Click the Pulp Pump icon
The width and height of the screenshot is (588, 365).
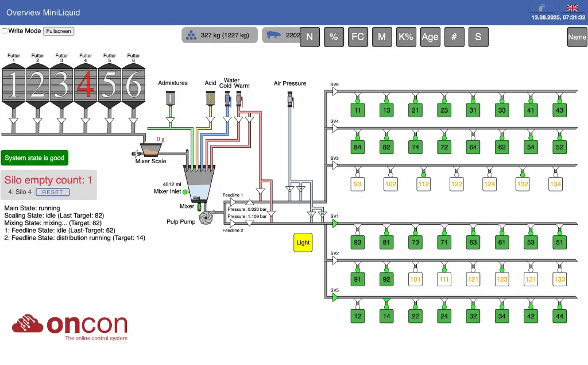[x=205, y=220]
